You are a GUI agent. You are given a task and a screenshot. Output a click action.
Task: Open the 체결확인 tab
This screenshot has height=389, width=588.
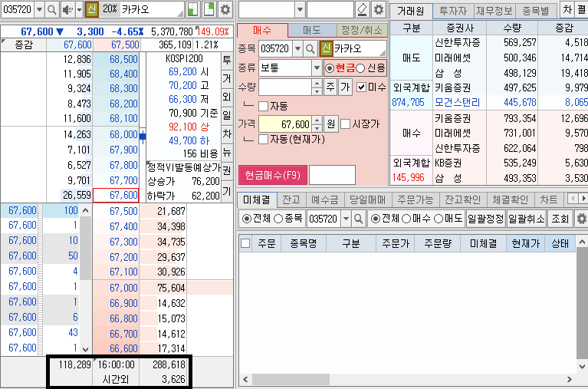click(x=511, y=199)
